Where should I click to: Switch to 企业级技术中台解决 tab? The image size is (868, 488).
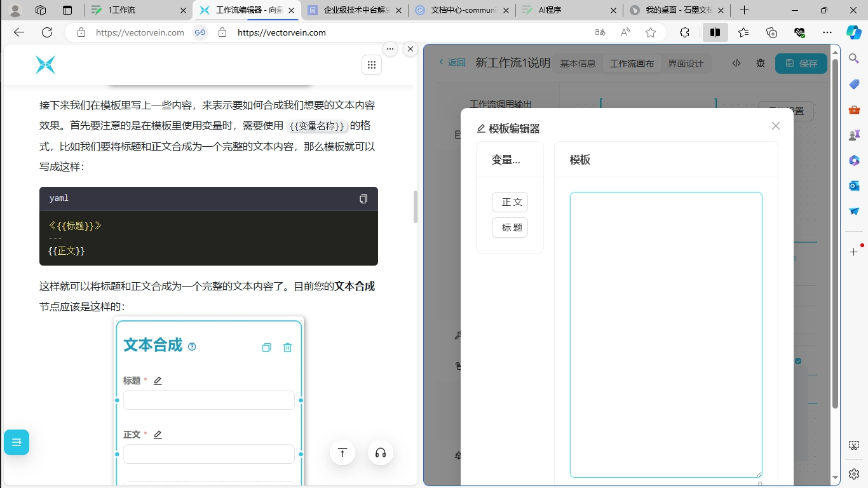(x=355, y=10)
